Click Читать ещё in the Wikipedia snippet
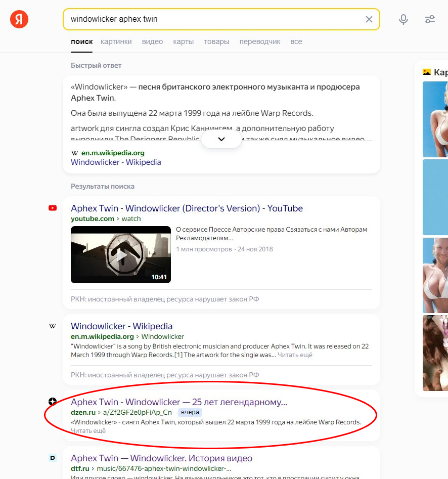Screen dimensions: 448x479 [295, 355]
